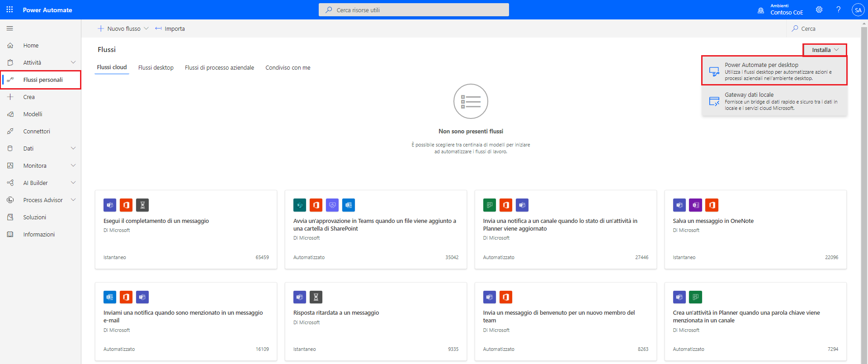The height and width of the screenshot is (364, 868).
Task: Toggle the Installa dropdown button
Action: 825,50
